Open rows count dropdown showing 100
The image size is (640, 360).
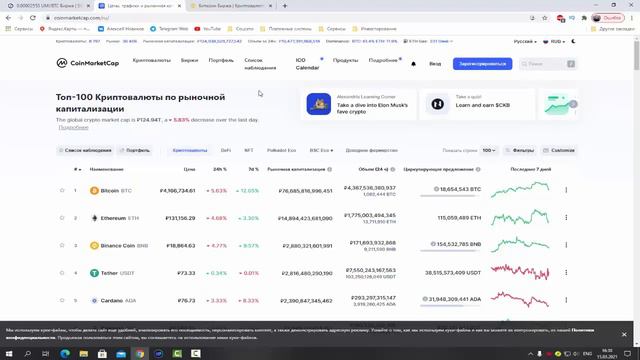(x=489, y=150)
